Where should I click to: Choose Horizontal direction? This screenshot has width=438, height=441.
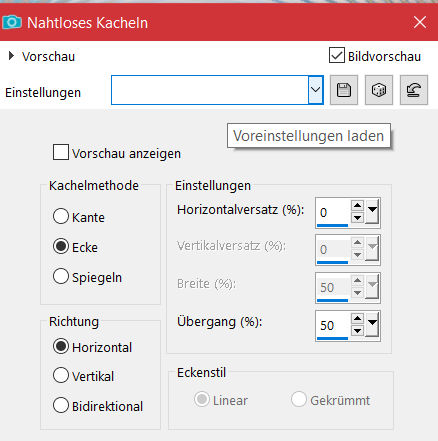[x=61, y=346]
